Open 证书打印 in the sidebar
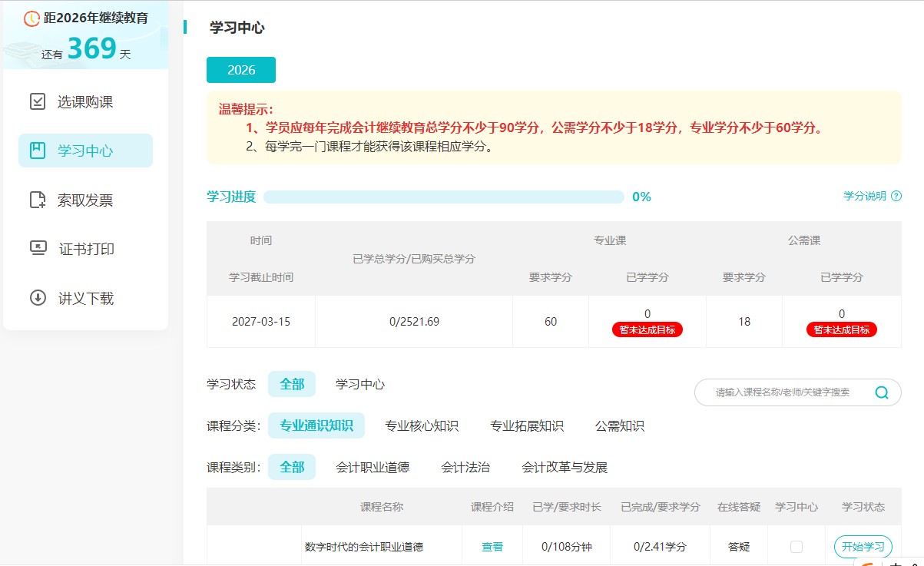 [x=85, y=249]
